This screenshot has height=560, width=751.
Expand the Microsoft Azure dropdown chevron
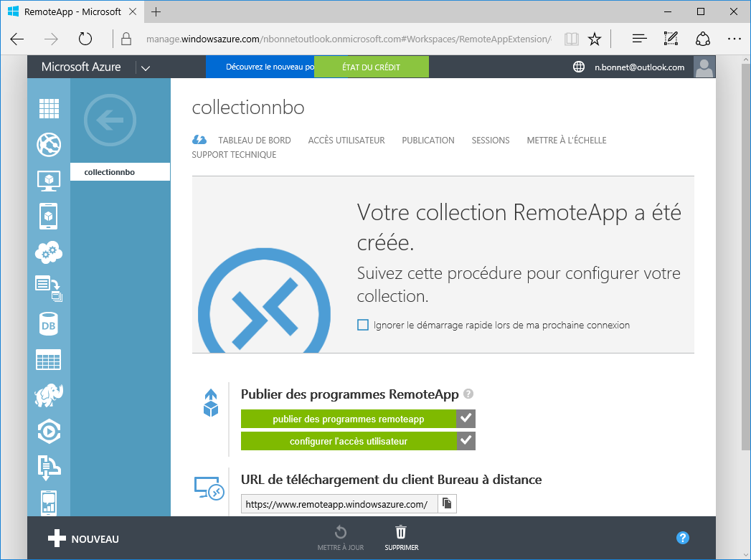point(146,68)
